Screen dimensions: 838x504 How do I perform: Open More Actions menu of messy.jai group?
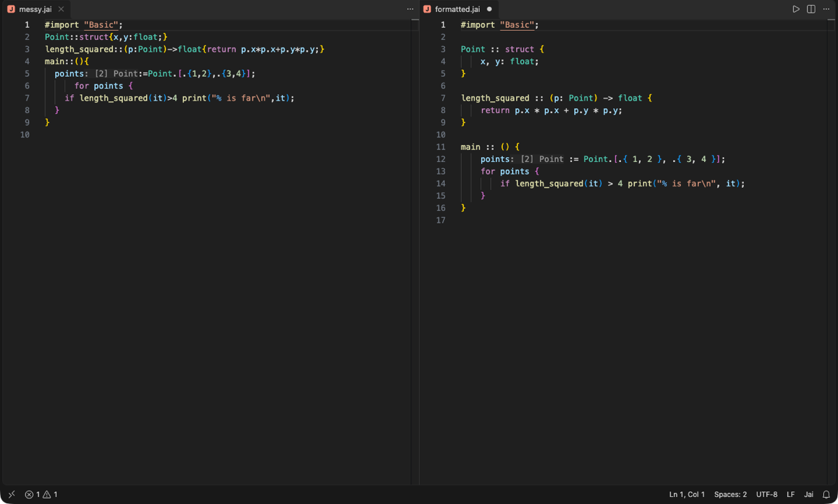point(410,9)
